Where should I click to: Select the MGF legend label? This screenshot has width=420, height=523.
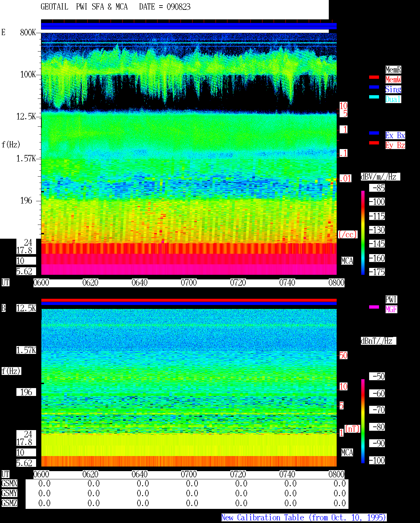click(391, 309)
